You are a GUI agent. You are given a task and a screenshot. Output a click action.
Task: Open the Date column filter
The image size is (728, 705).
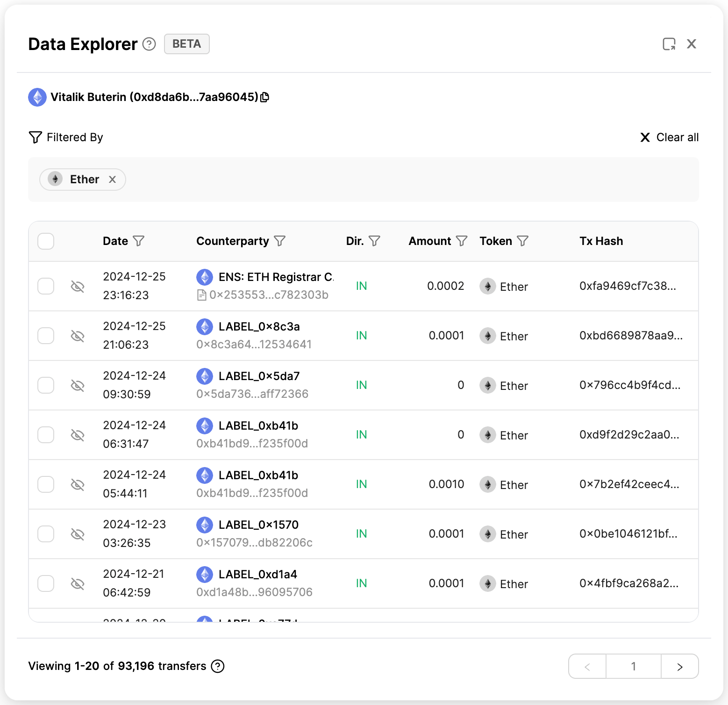139,241
